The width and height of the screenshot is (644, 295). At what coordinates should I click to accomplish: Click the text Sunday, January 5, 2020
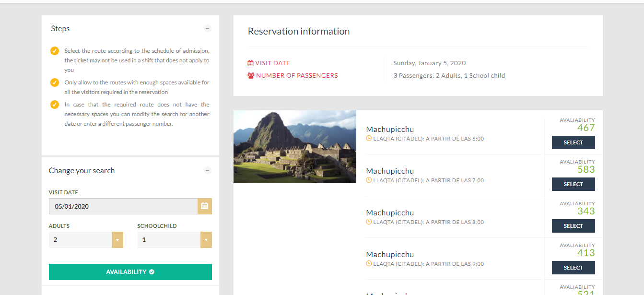pyautogui.click(x=430, y=63)
